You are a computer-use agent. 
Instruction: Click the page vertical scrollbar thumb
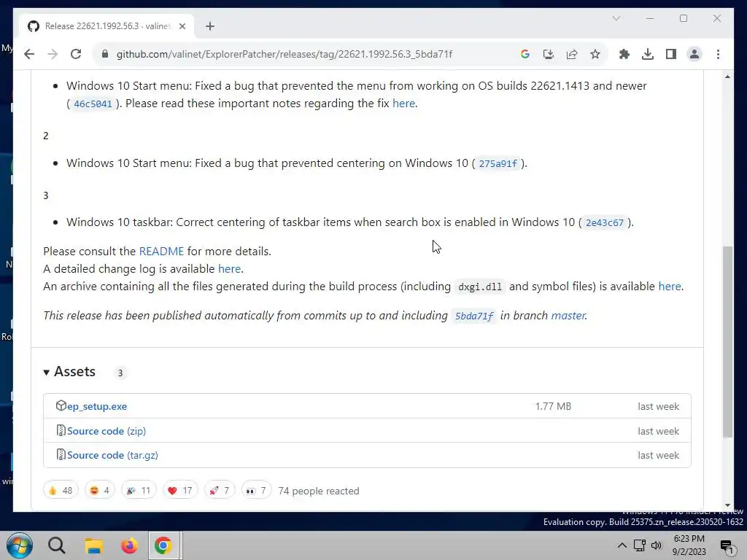point(727,341)
